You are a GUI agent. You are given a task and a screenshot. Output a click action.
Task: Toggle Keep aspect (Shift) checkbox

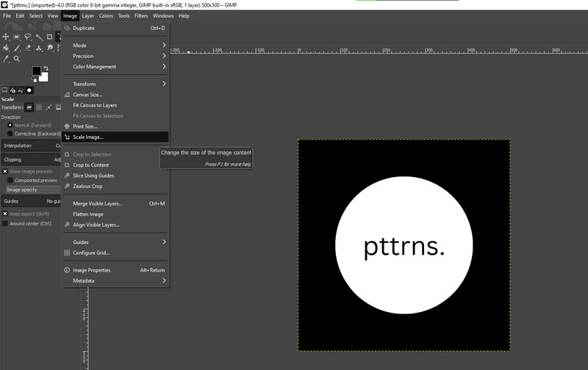[x=5, y=214]
